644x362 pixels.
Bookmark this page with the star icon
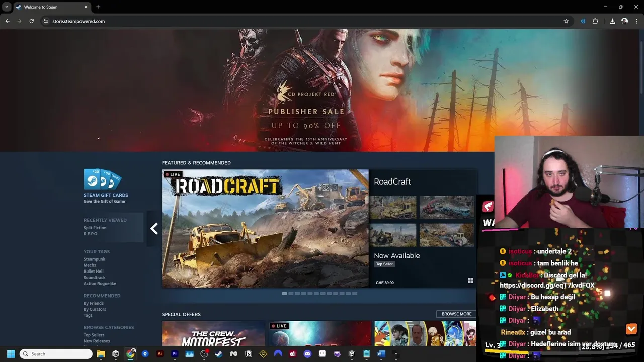click(566, 21)
